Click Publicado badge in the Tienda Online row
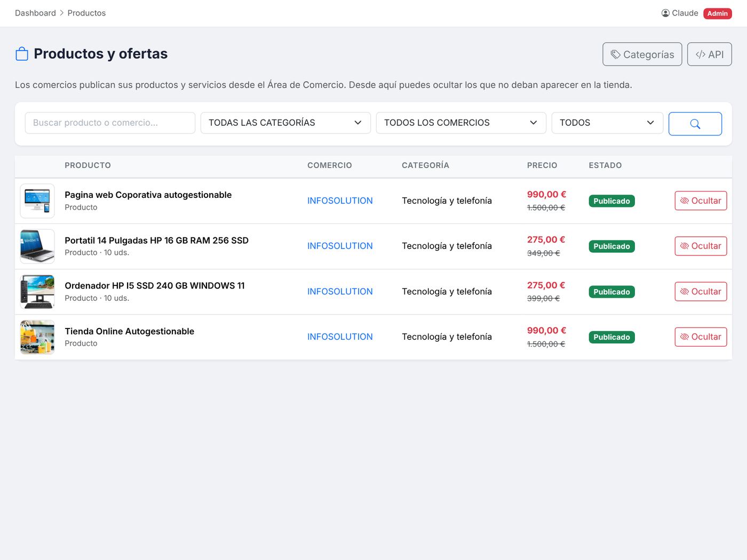Image resolution: width=747 pixels, height=560 pixels. point(611,337)
